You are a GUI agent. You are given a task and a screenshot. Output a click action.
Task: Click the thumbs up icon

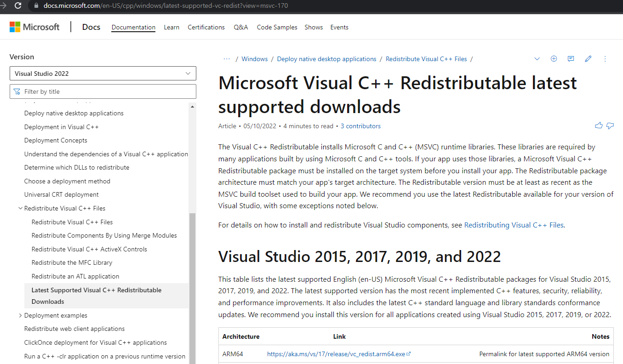[x=599, y=125]
